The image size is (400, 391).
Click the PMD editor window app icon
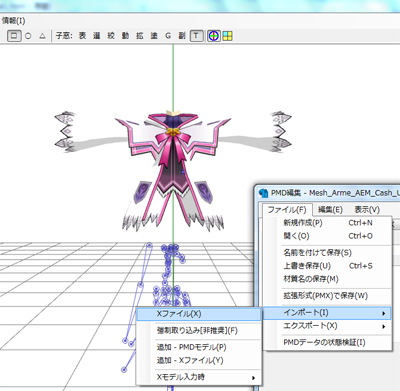pos(263,193)
